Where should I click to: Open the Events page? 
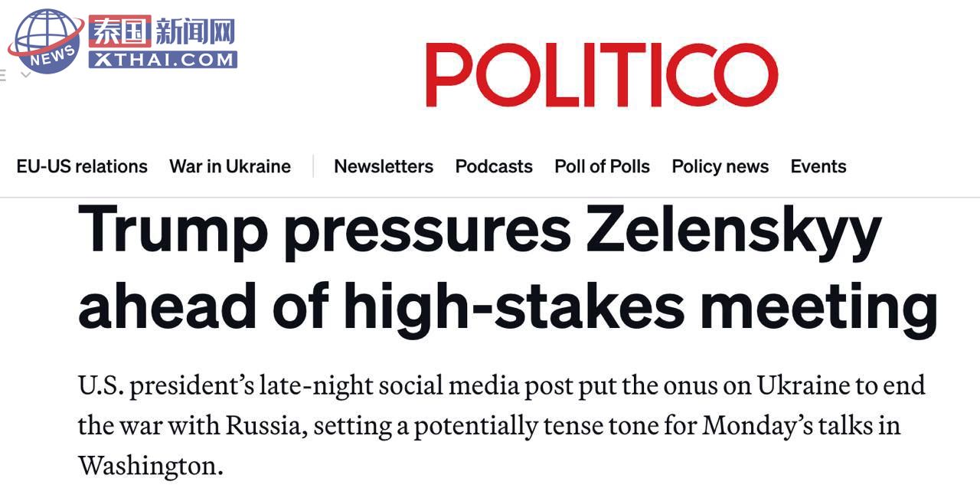point(818,166)
